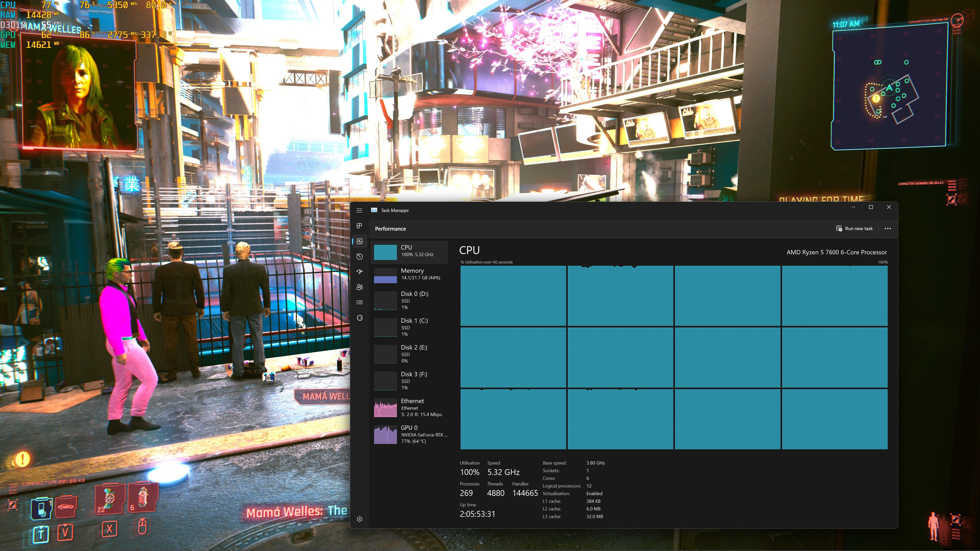This screenshot has width=980, height=551.
Task: Select the Ethernet network entry
Action: (409, 407)
